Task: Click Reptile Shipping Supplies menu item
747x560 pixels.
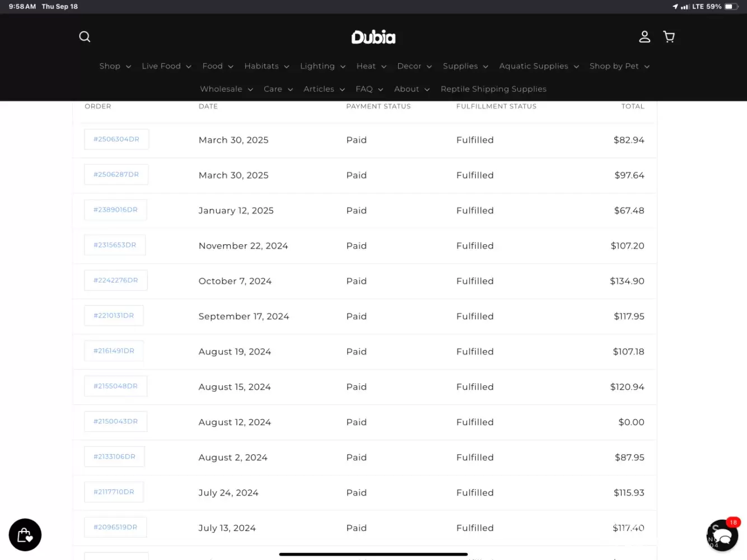Action: [493, 89]
